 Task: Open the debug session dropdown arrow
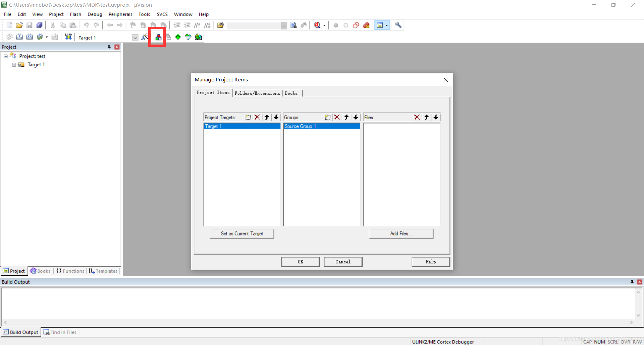click(324, 25)
